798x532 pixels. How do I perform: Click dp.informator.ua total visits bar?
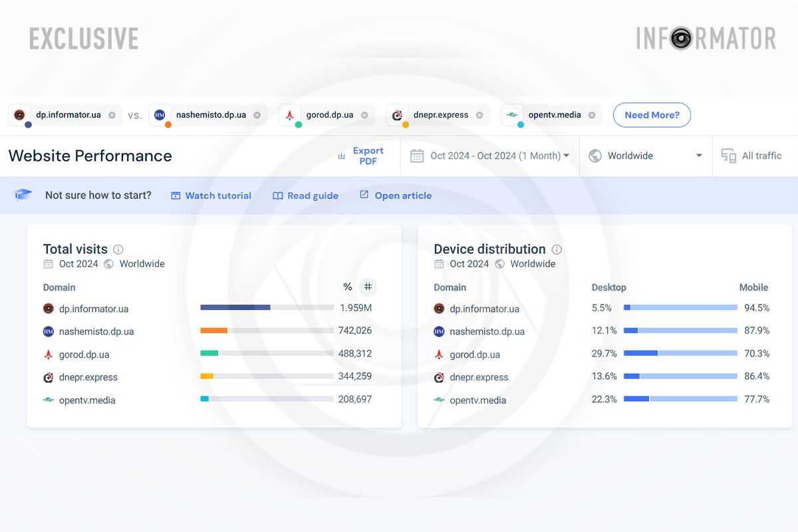(x=235, y=307)
